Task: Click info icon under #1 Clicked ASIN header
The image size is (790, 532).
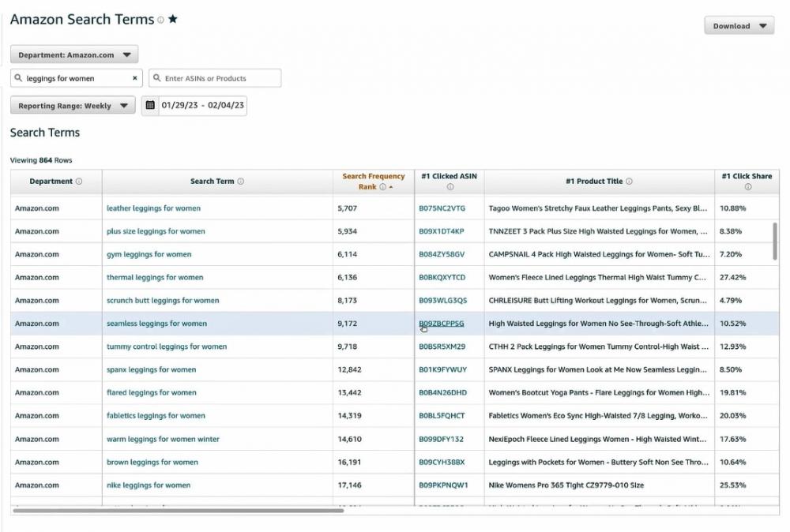Action: tap(450, 187)
